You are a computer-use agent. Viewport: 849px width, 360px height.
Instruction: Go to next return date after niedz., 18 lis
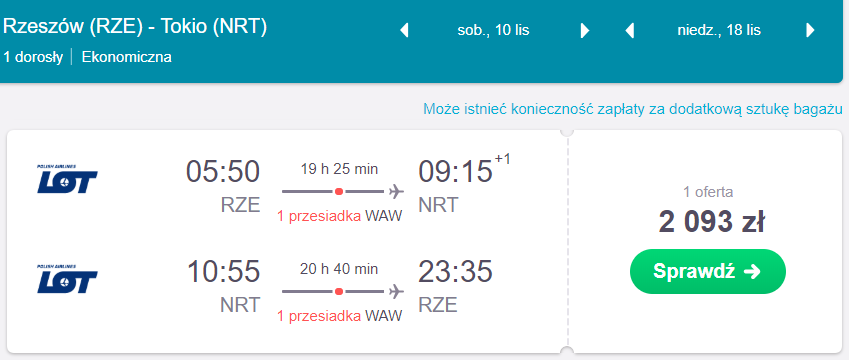pos(810,30)
